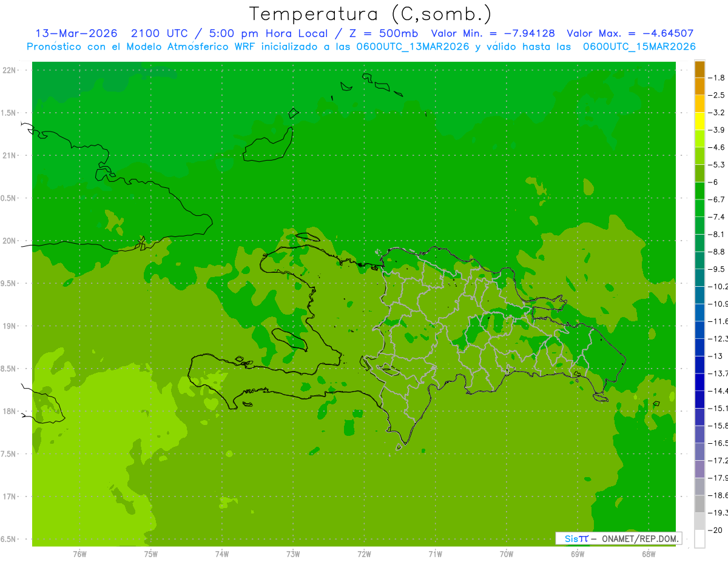Click the '-6.7' colorbar value

(716, 199)
